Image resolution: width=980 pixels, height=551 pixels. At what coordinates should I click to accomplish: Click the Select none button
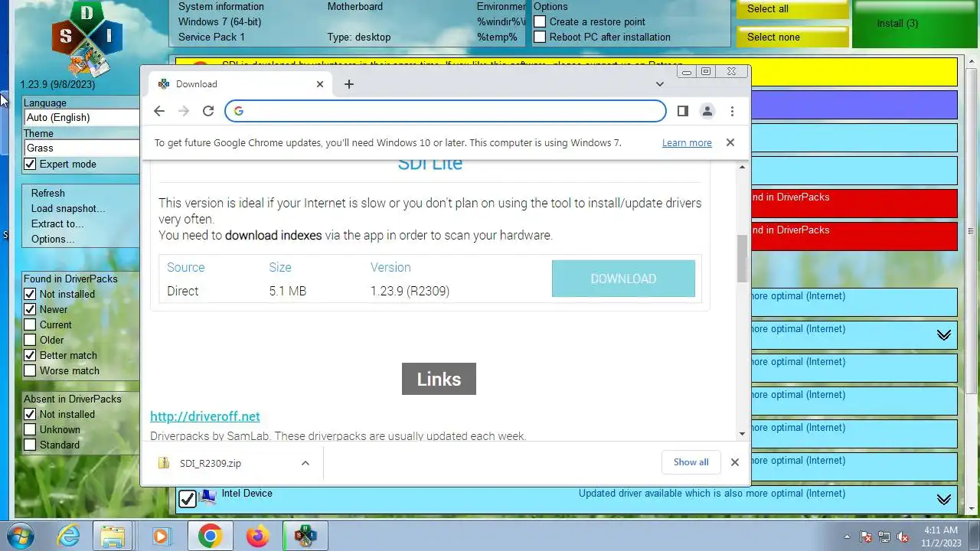pos(792,37)
